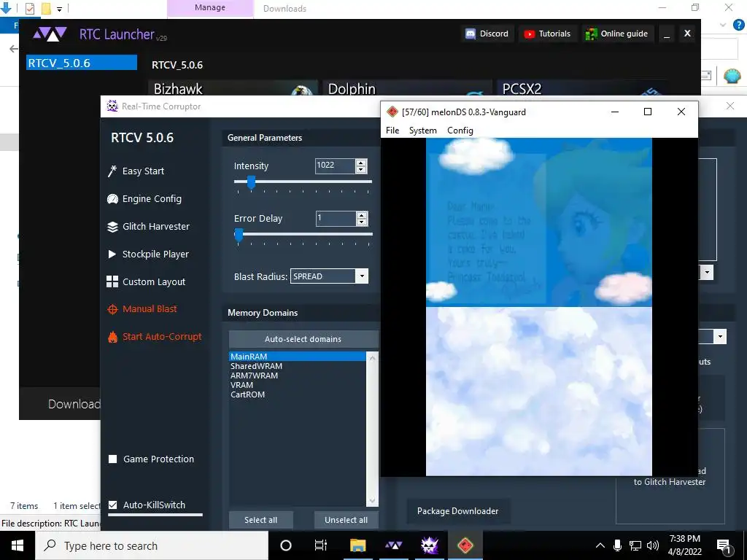
Task: Increase Error Delay with up arrow
Action: point(362,215)
